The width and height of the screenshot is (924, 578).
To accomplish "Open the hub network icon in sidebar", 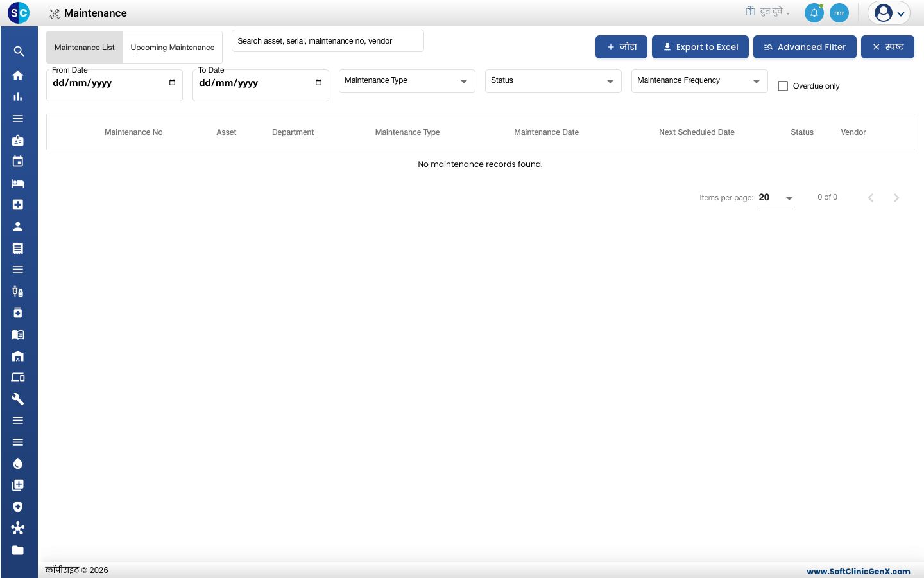I will (18, 529).
